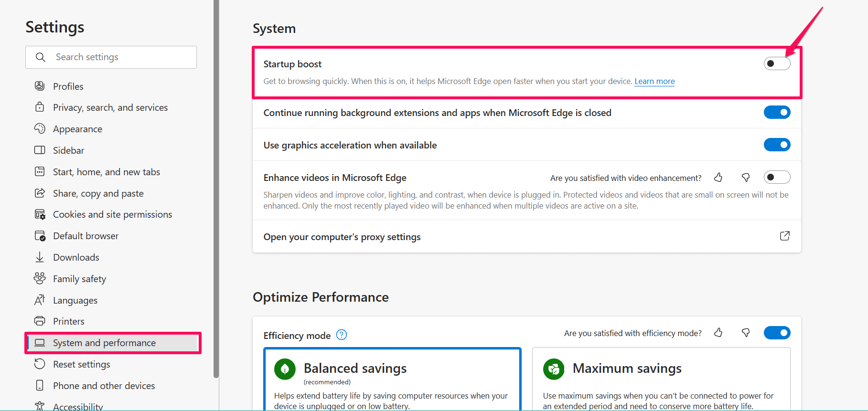The width and height of the screenshot is (868, 411).
Task: Give thumbs up for efficiency mode
Action: 718,333
